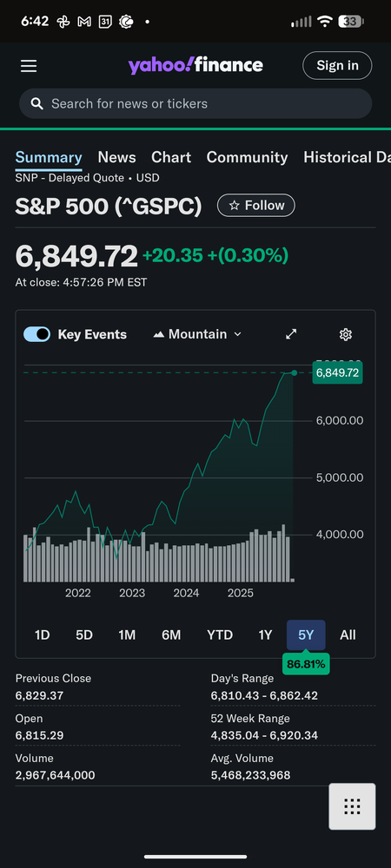Viewport: 391px width, 868px height.
Task: Tap the S&P 500 (^GSPC) title
Action: pyautogui.click(x=109, y=206)
